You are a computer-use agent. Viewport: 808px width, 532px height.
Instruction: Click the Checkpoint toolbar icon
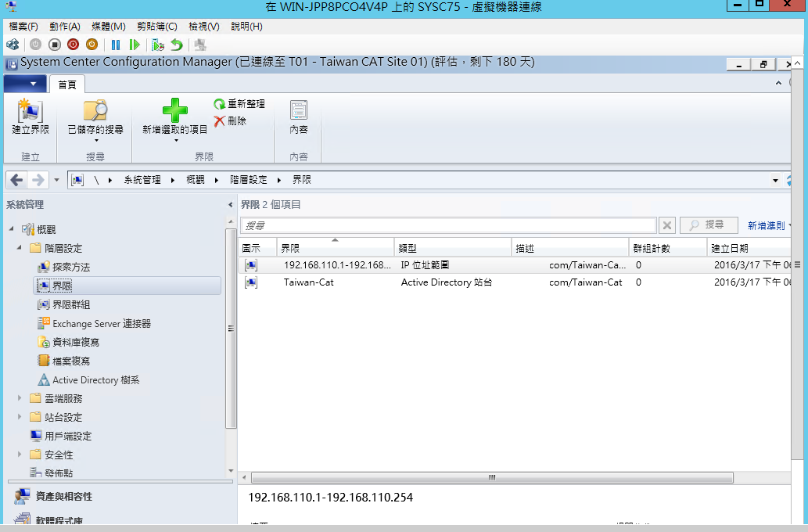[158, 45]
